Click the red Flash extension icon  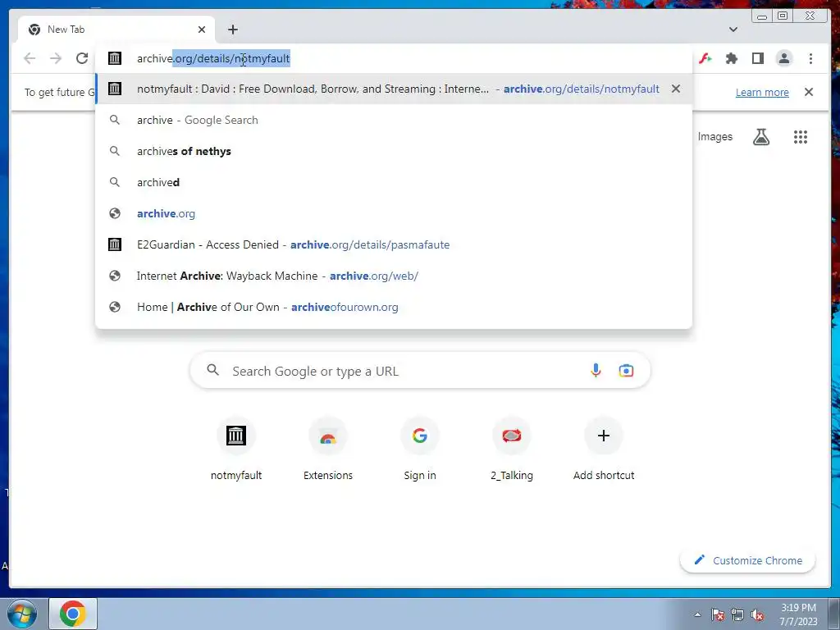click(x=705, y=58)
